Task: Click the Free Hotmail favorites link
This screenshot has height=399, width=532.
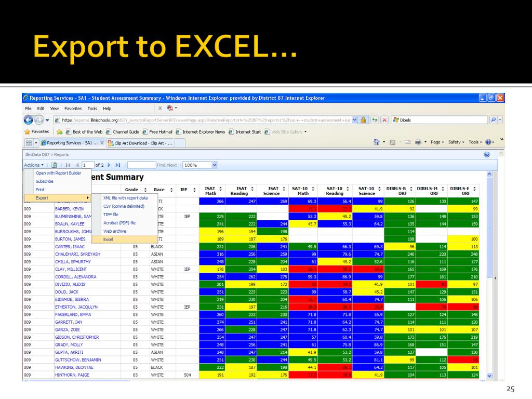Action: [157, 131]
